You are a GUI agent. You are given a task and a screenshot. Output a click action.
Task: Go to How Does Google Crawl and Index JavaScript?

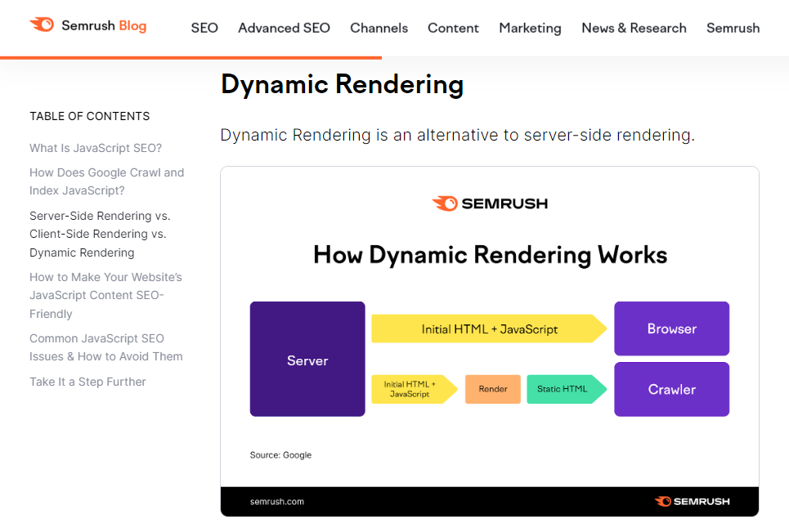point(106,181)
